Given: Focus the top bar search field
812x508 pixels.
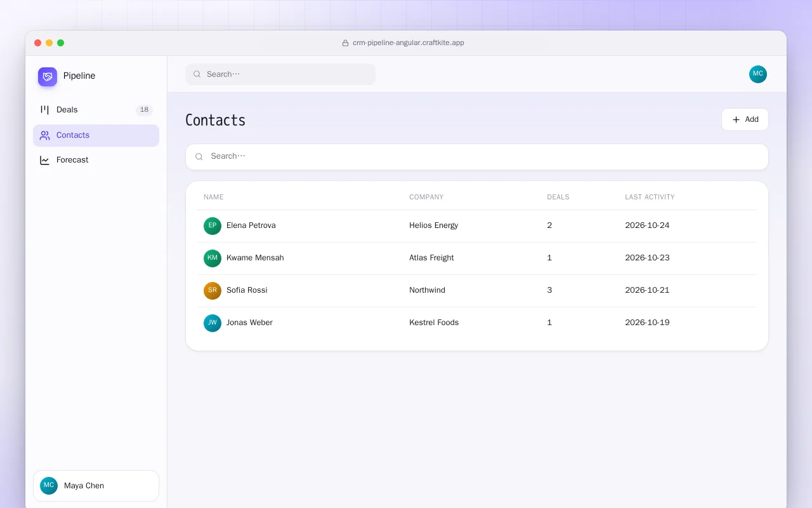Looking at the screenshot, I should 280,74.
